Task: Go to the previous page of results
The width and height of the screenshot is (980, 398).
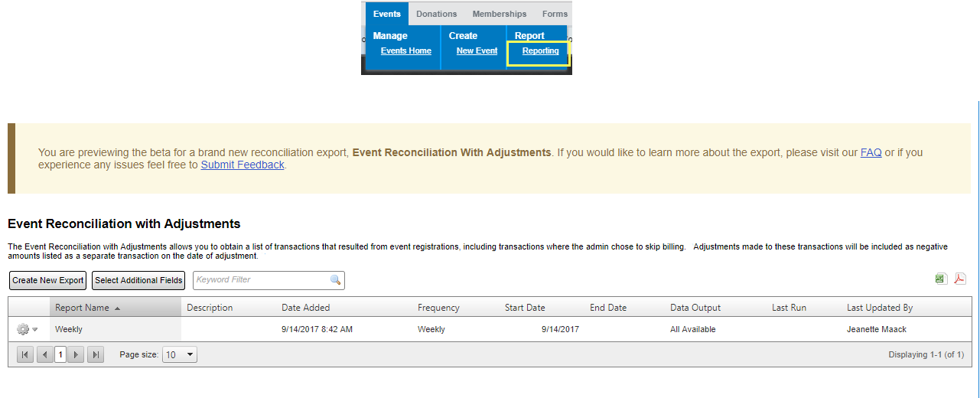Action: (45, 355)
